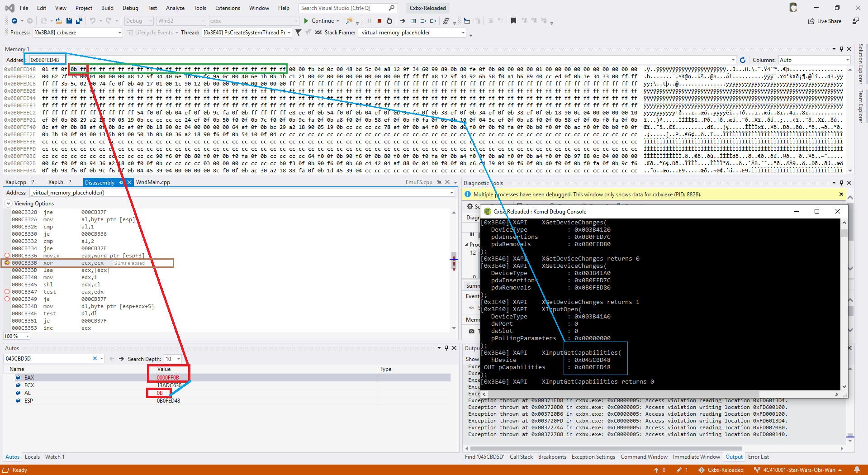Screen dimensions: 868x475
Task: Click the Diagnostic Tools settings gear icon
Action: 470,206
